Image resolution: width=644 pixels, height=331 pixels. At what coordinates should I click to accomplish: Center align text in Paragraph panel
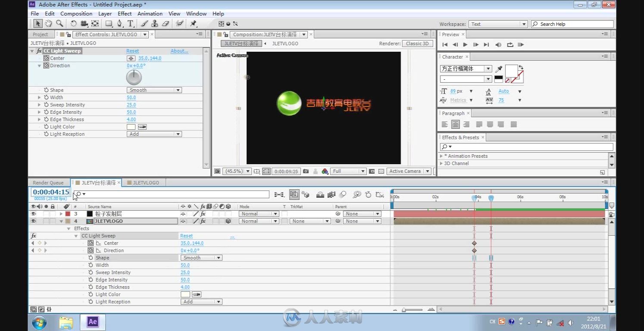point(455,125)
